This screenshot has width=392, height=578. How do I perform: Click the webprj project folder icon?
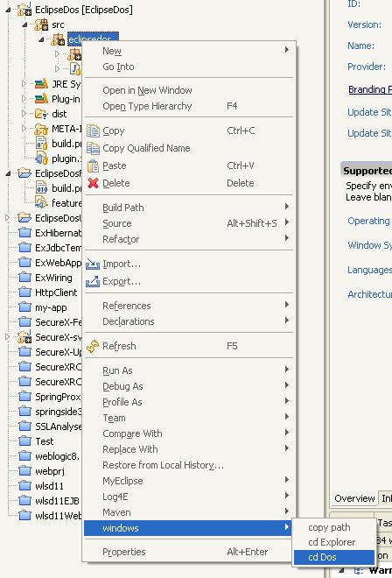24,471
